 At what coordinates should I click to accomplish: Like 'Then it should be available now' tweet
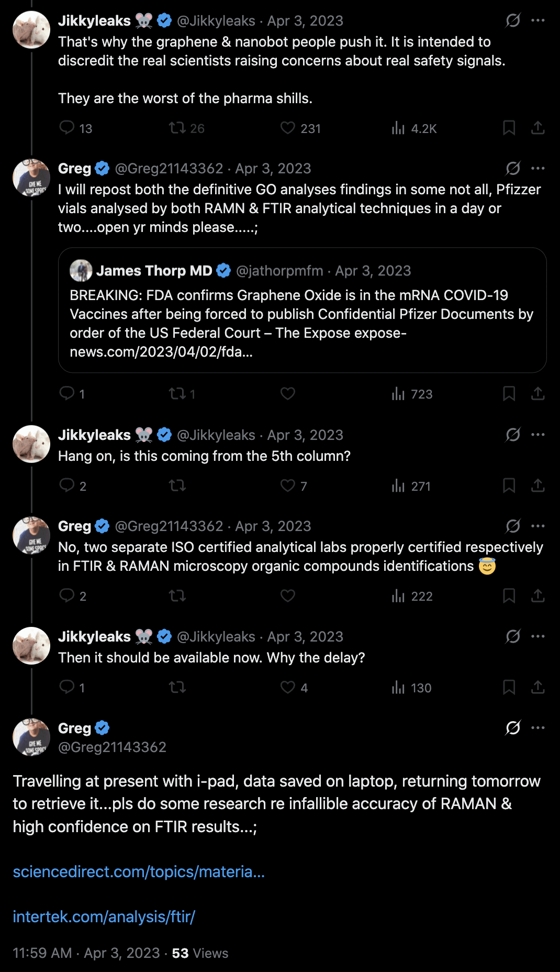(288, 687)
